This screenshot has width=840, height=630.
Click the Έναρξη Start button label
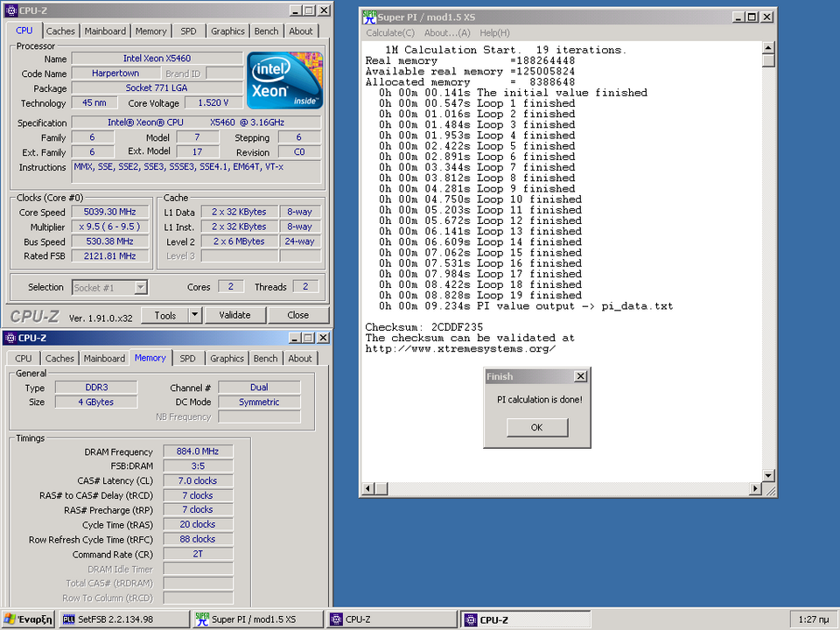tap(35, 619)
